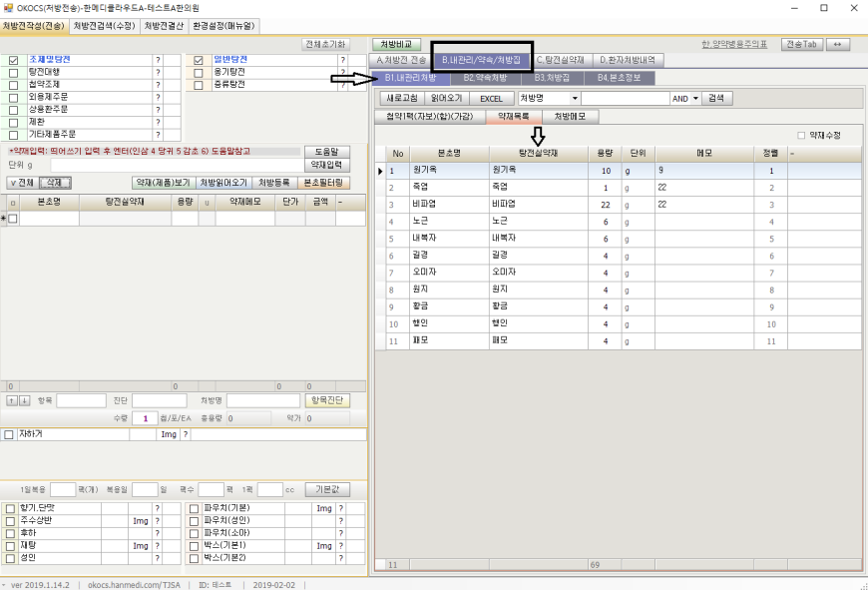Click the 단위 g herb input field
The height and width of the screenshot is (590, 868).
click(x=177, y=165)
